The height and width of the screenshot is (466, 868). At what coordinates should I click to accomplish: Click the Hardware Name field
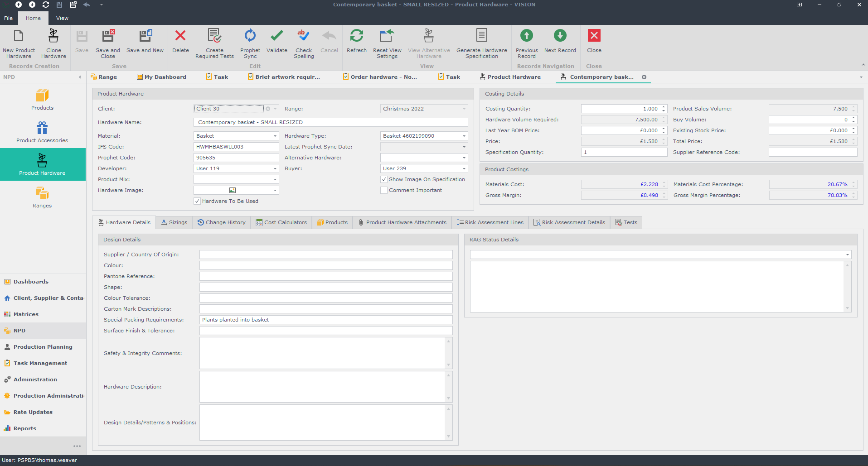[330, 122]
